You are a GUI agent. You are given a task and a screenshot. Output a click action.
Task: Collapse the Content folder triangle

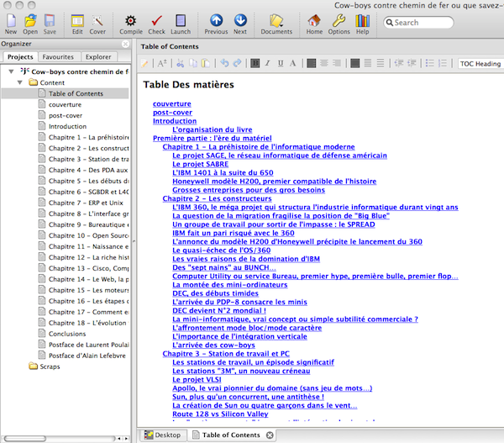[20, 82]
